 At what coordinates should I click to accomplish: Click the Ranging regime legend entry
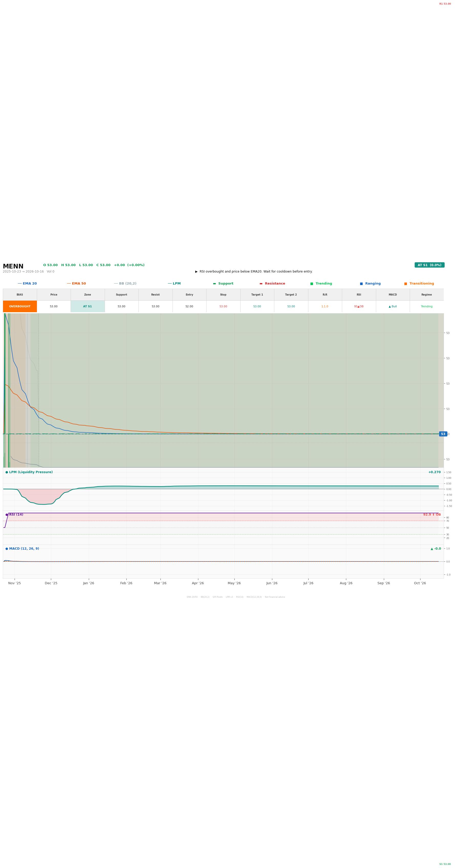click(x=370, y=284)
